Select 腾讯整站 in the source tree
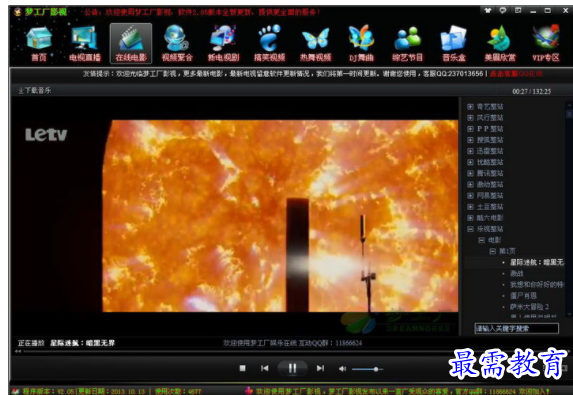Viewport: 573px width, 395px height. click(x=490, y=173)
